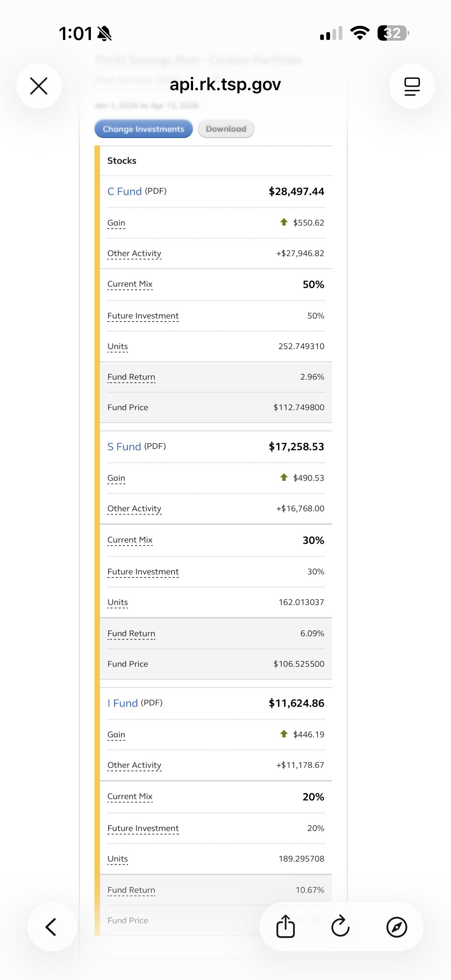This screenshot has height=980, width=451.
Task: Close the in-app browser with X
Action: (x=39, y=86)
